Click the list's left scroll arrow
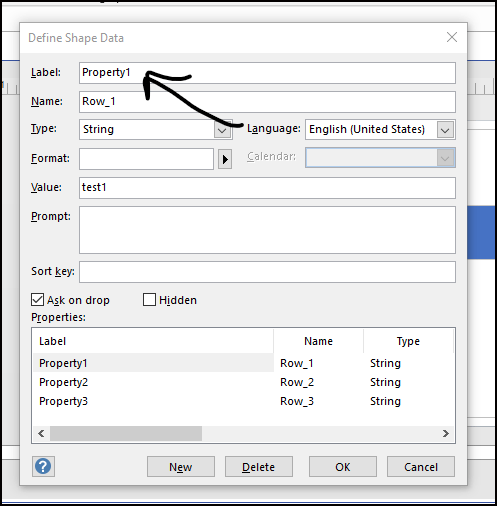 [x=41, y=433]
